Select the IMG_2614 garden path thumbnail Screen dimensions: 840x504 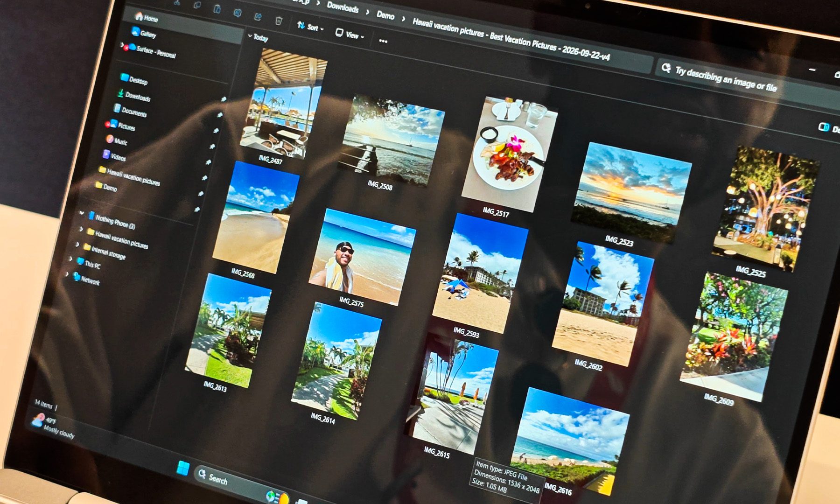336,361
